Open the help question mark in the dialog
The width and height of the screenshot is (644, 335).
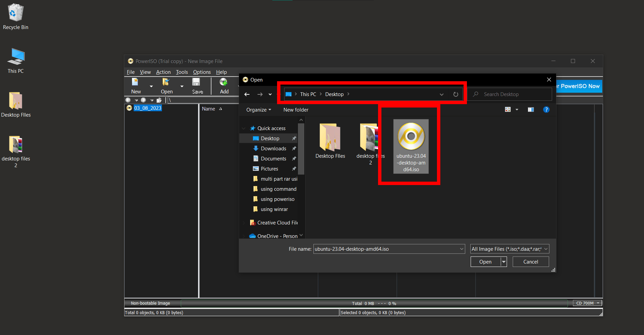coord(546,110)
